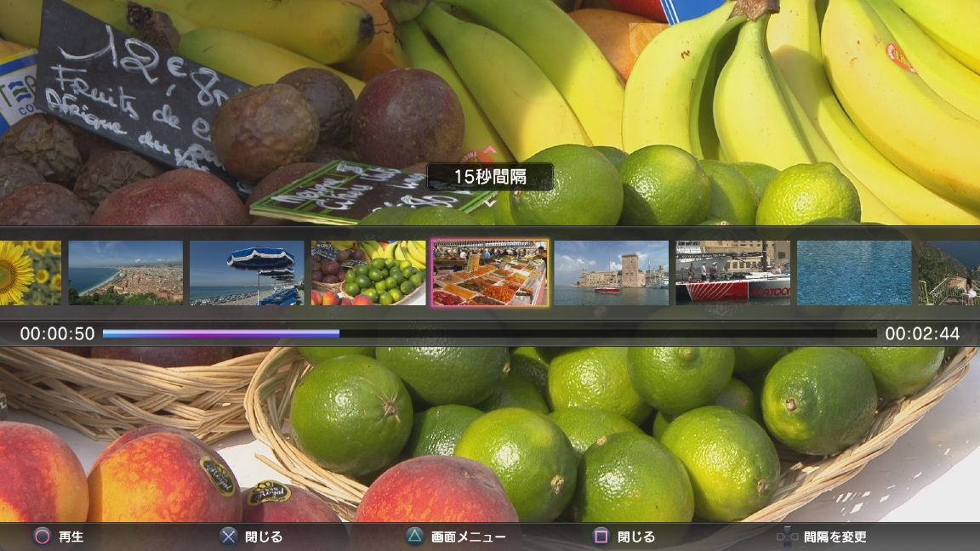Click the 閉じる label beside the cross icon

click(263, 537)
